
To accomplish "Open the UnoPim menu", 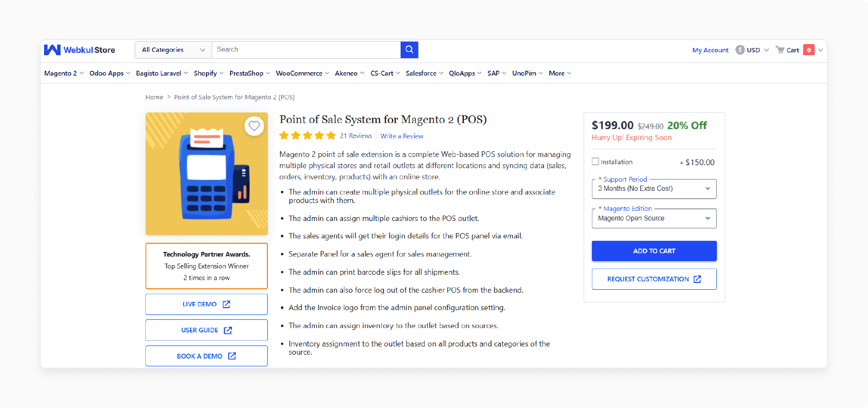I will 527,73.
